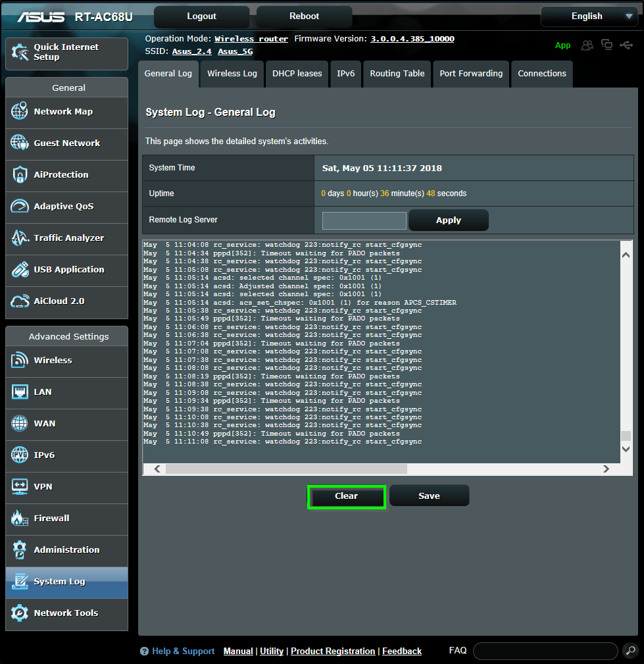Click the IPv6 globe icon in sidebar

click(x=20, y=455)
